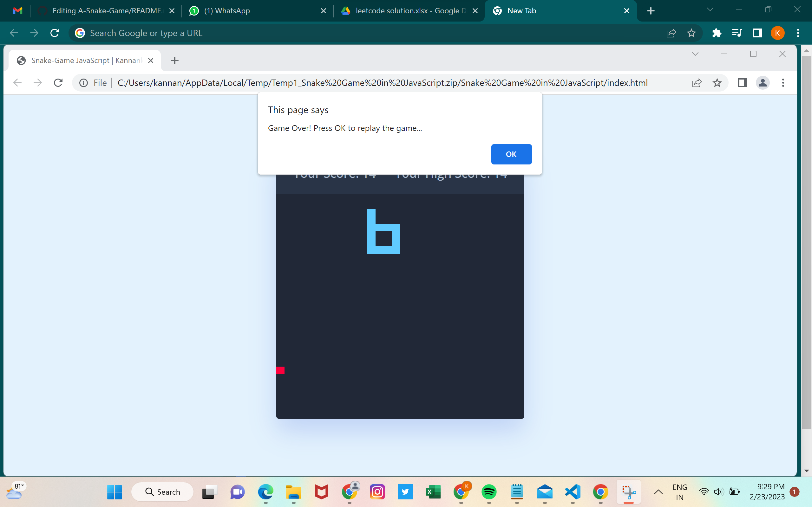The height and width of the screenshot is (507, 812).
Task: Open VS Code from the taskbar
Action: tap(572, 491)
